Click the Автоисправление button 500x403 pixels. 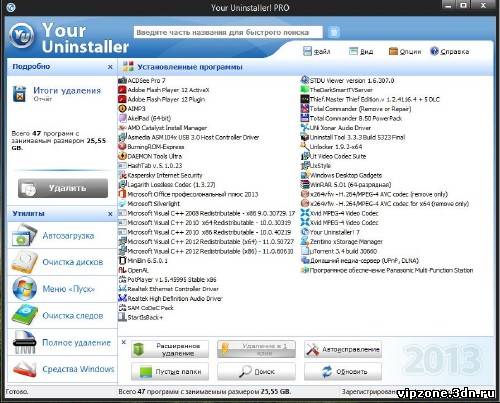343,349
